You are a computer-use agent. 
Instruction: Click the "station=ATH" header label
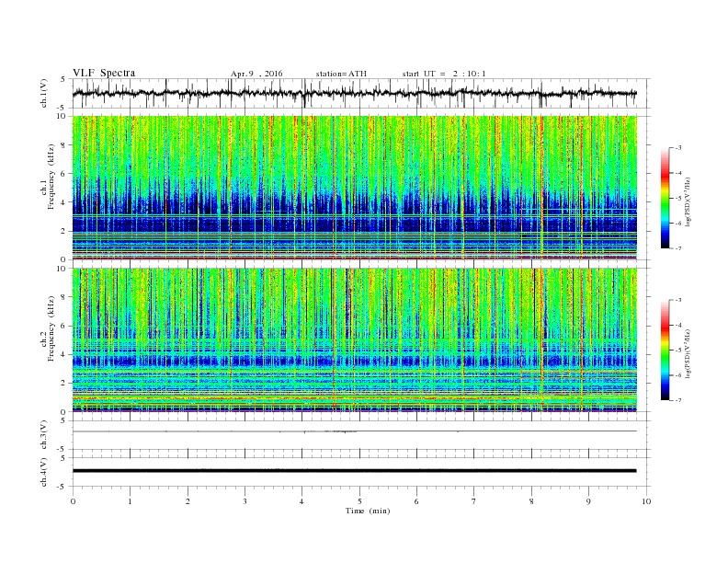tap(341, 74)
